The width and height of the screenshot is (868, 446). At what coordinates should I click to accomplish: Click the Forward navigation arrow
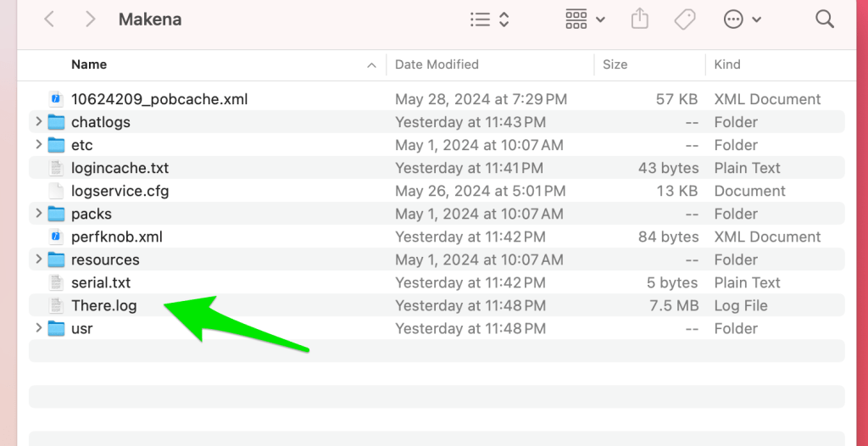90,20
